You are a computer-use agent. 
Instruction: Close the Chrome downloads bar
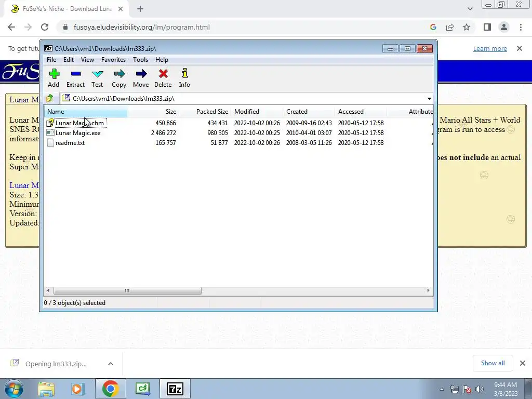pyautogui.click(x=523, y=363)
